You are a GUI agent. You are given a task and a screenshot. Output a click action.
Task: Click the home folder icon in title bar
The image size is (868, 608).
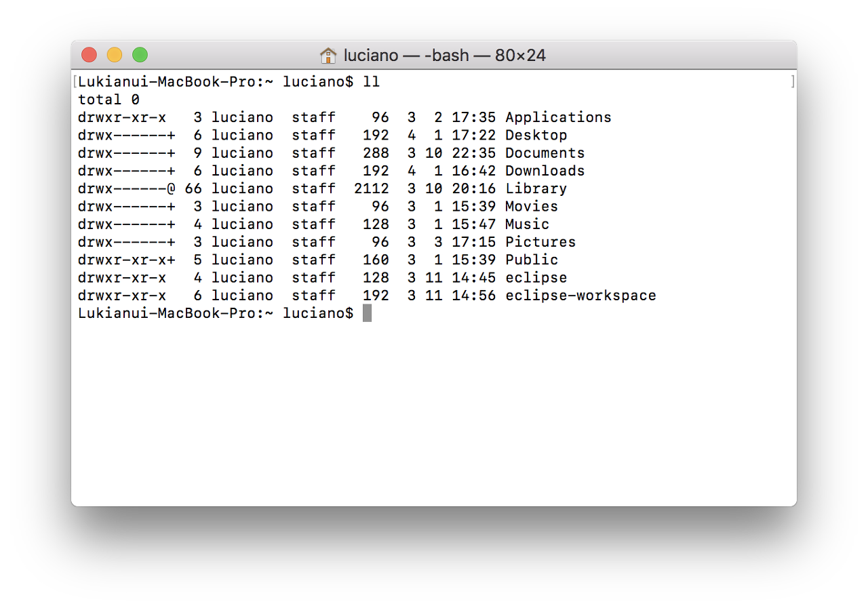pos(328,55)
